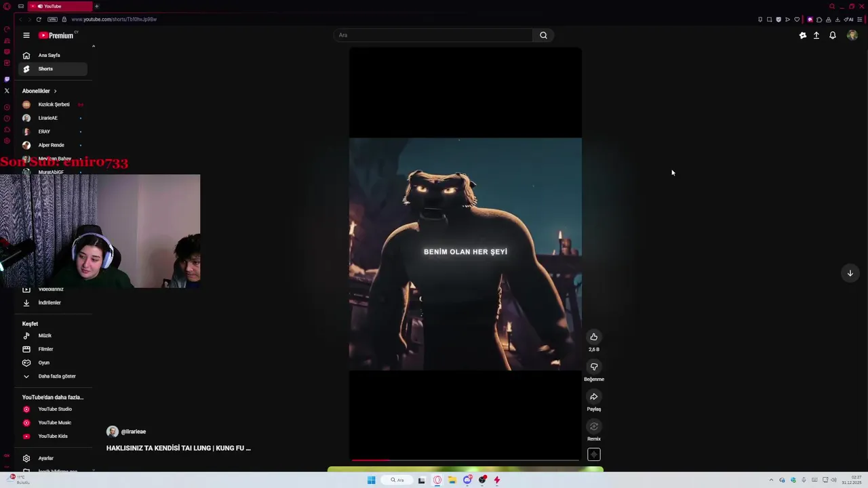Open the Windows Start button
868x488 pixels.
(x=371, y=480)
